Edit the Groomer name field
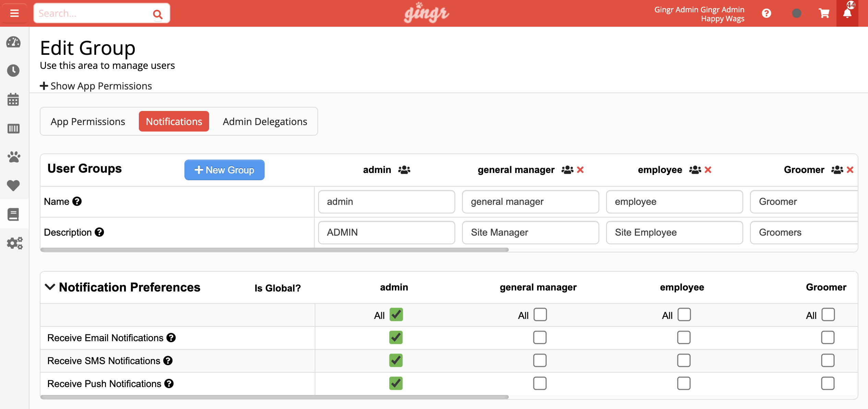The image size is (868, 409). [804, 202]
